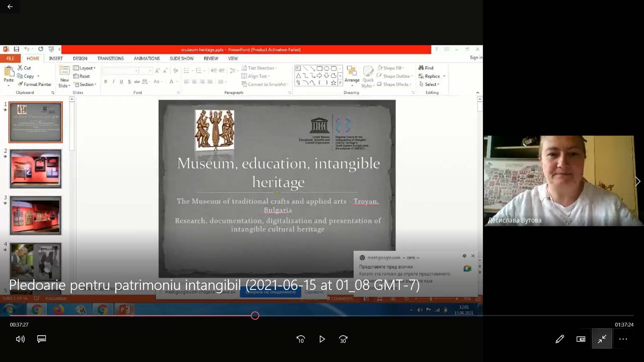The image size is (644, 362).
Task: Open the REVIEW tab
Action: (211, 58)
